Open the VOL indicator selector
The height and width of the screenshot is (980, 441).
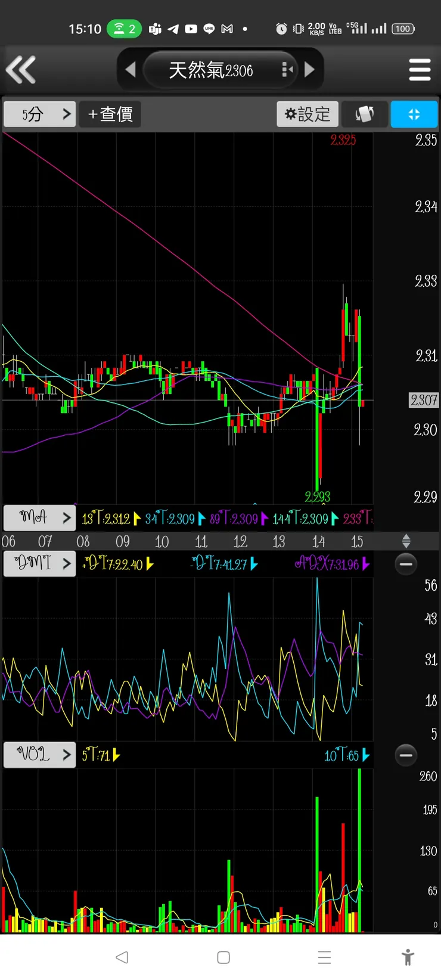tap(40, 755)
